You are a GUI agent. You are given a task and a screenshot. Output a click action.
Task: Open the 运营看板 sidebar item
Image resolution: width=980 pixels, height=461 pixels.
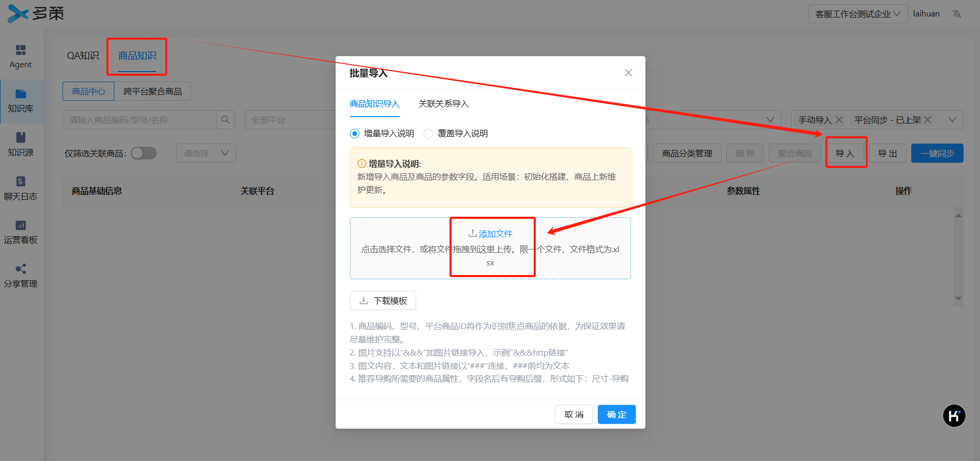point(21,232)
